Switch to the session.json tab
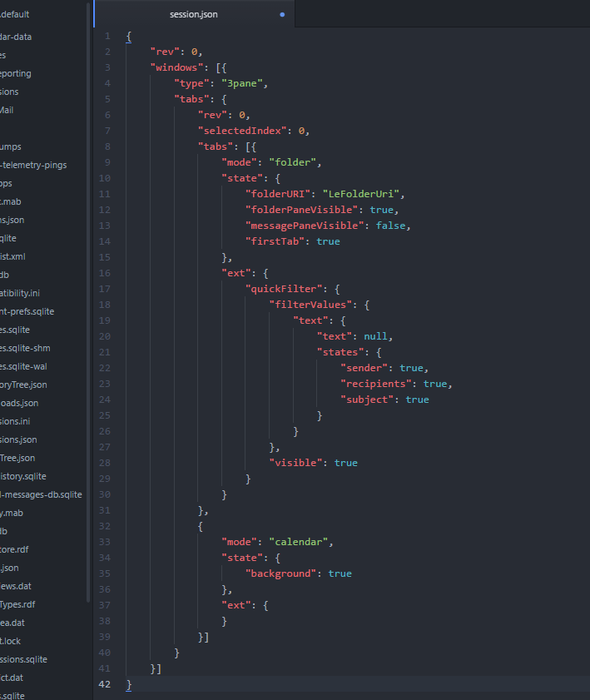590x700 pixels. pos(194,14)
